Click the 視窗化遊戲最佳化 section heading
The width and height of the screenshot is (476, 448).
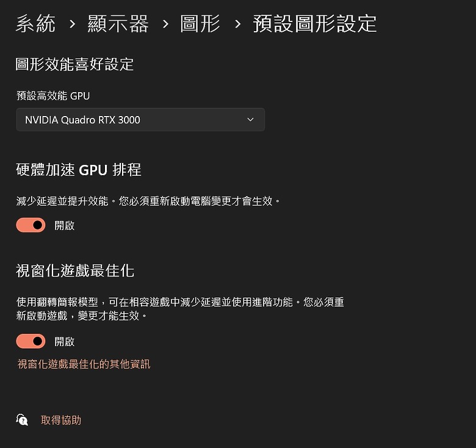[x=75, y=270]
